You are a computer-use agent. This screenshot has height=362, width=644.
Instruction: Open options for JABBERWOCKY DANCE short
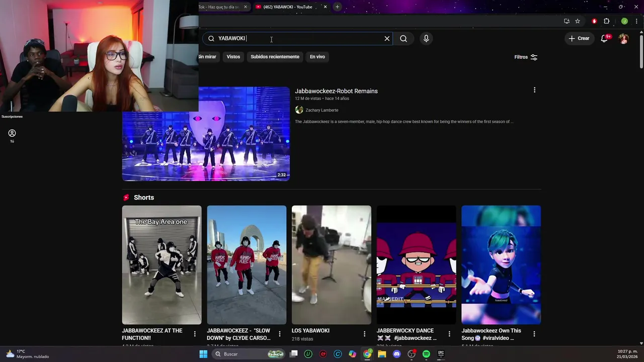coord(449,334)
